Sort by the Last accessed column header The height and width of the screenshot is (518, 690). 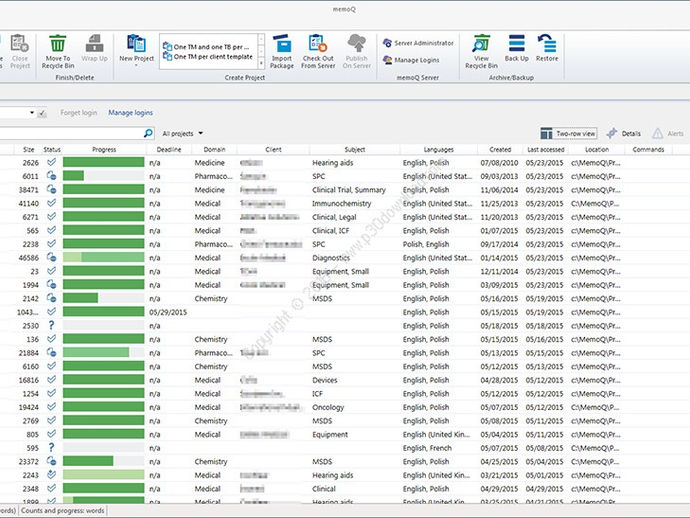(x=546, y=150)
